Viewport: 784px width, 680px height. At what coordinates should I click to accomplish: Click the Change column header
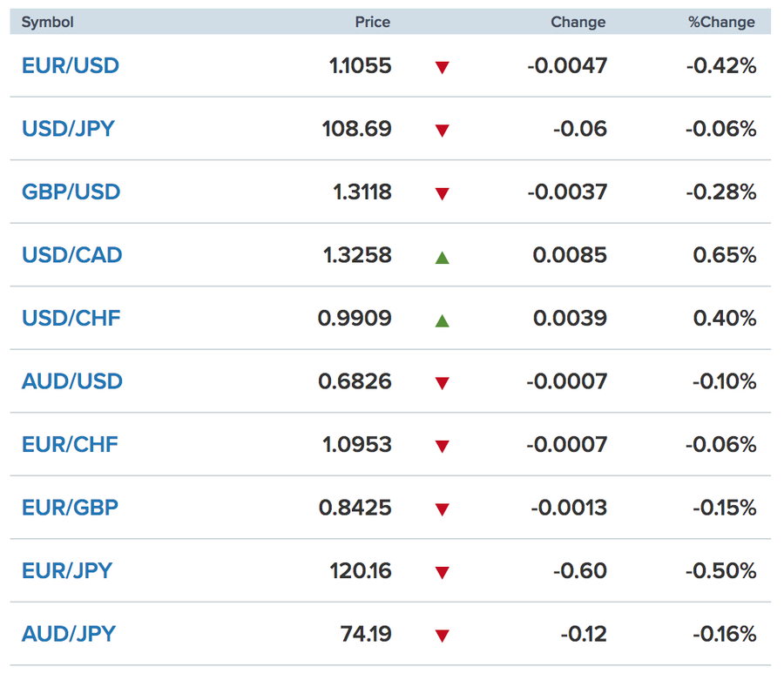coord(578,22)
